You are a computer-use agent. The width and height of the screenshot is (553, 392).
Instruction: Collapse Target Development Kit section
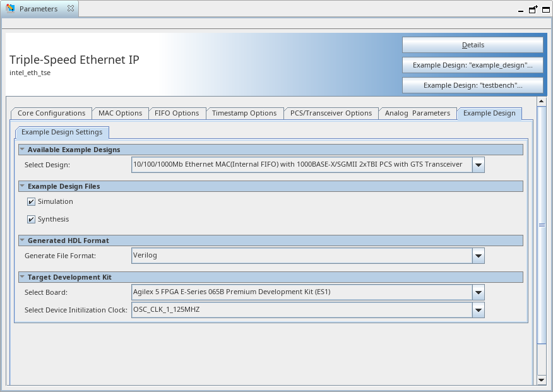(x=22, y=277)
